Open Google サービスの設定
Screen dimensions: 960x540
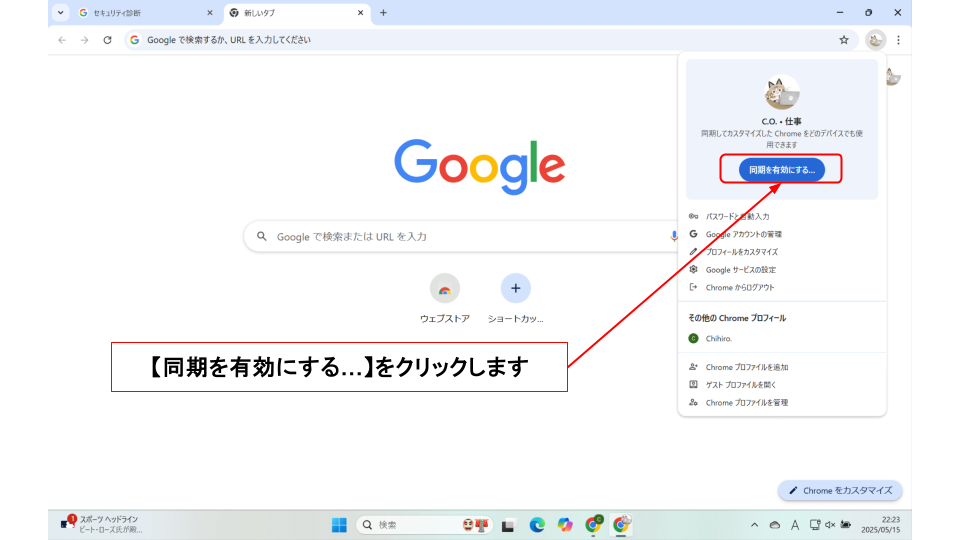782,269
